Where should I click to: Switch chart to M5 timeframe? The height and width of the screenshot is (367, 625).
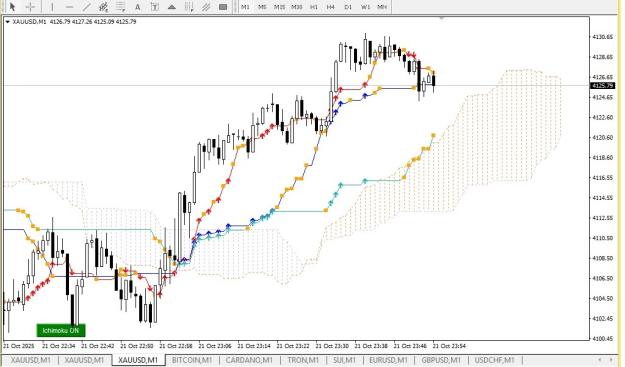click(262, 7)
